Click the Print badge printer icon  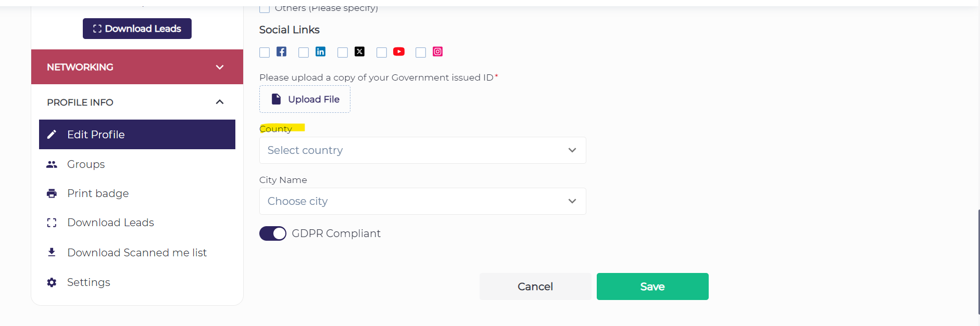click(52, 193)
